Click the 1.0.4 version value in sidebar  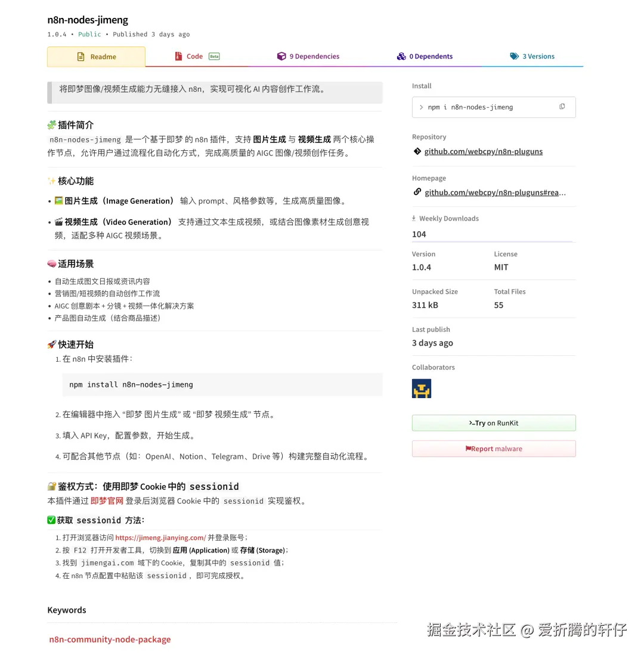coord(421,267)
